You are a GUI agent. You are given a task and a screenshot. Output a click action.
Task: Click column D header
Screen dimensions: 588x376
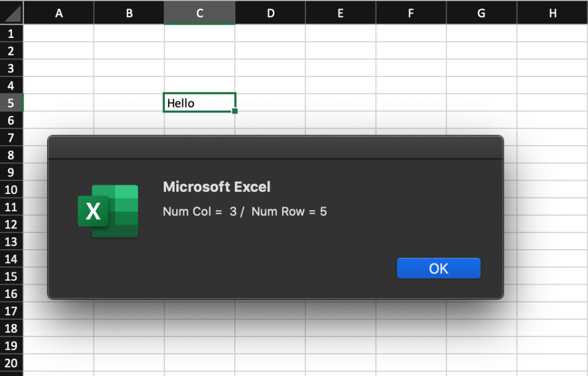click(270, 12)
